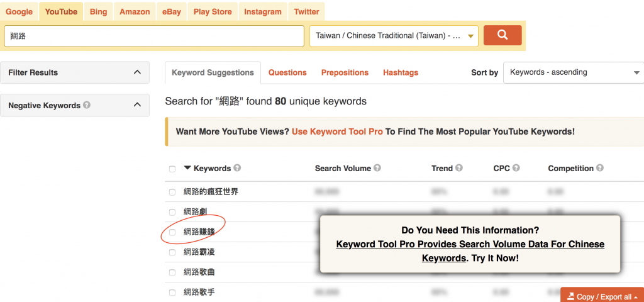The image size is (644, 302).
Task: Open the Taiwan / Chinese Traditional language dropdown
Action: click(x=394, y=36)
